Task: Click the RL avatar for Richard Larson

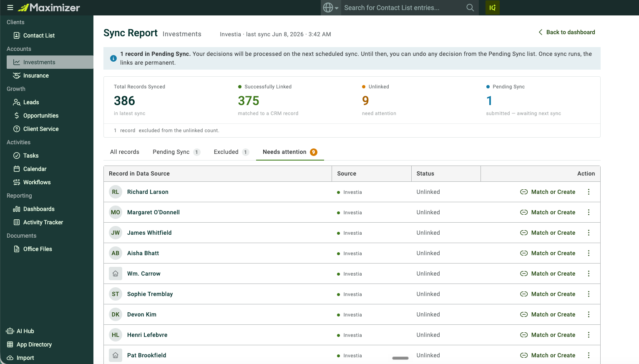Action: coord(116,192)
